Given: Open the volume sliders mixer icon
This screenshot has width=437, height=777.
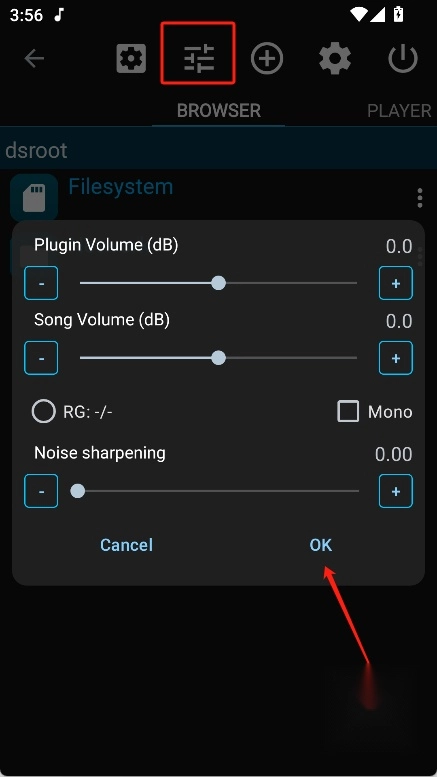Looking at the screenshot, I should (x=199, y=58).
